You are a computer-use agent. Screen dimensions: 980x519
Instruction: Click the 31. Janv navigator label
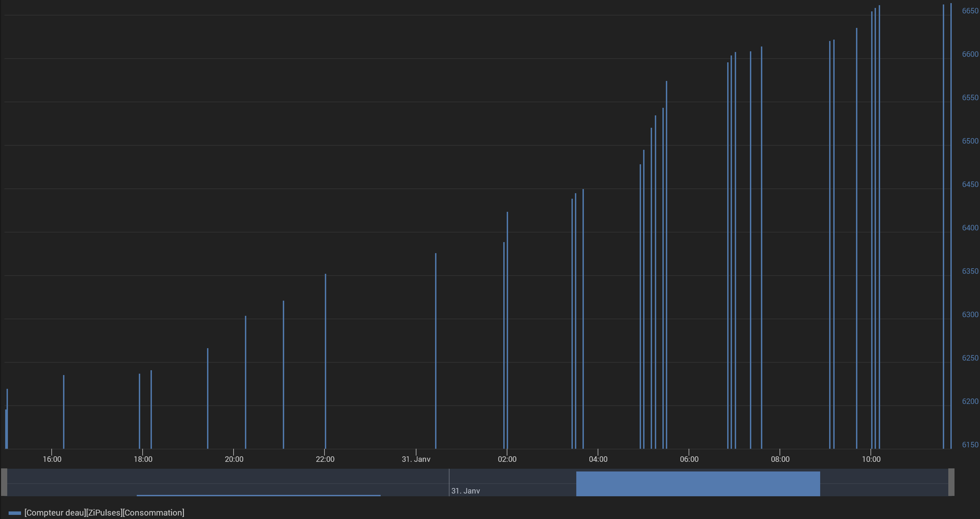[465, 491]
